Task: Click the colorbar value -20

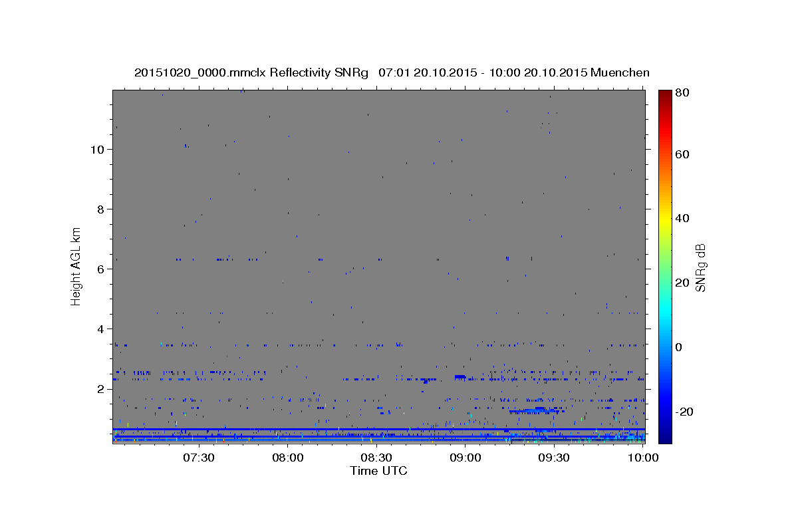Action: (685, 412)
